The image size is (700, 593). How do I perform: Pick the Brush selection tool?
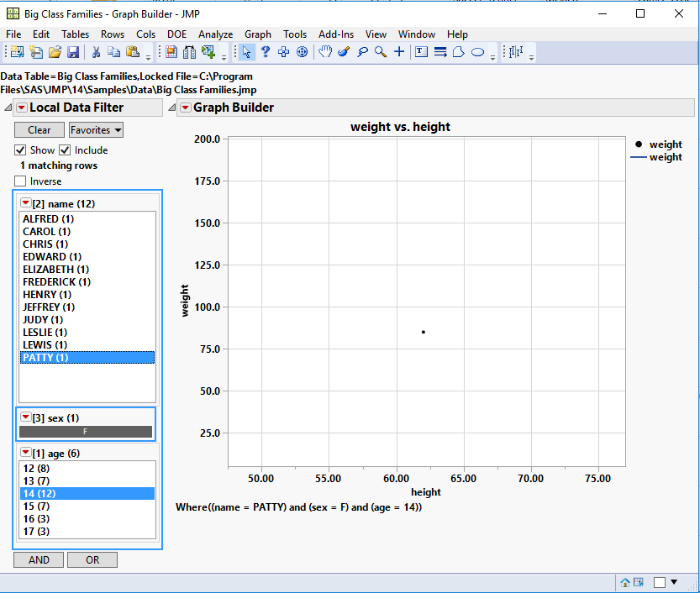(x=344, y=52)
